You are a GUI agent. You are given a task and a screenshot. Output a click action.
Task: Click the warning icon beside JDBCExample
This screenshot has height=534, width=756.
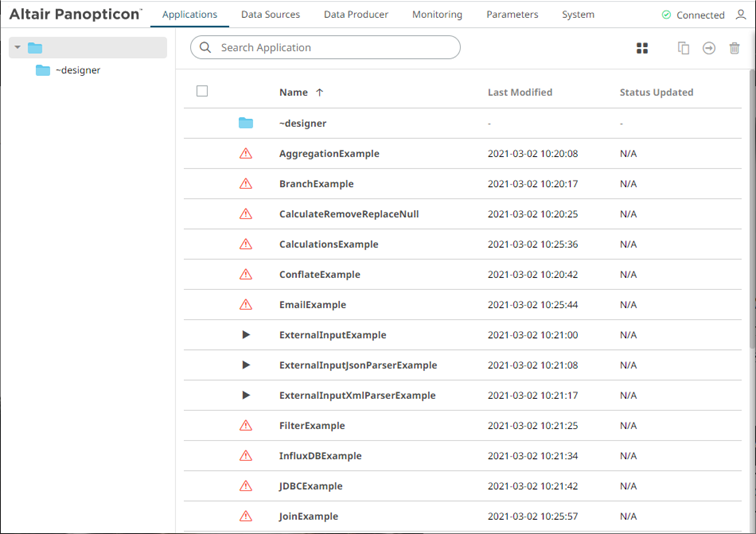point(246,486)
